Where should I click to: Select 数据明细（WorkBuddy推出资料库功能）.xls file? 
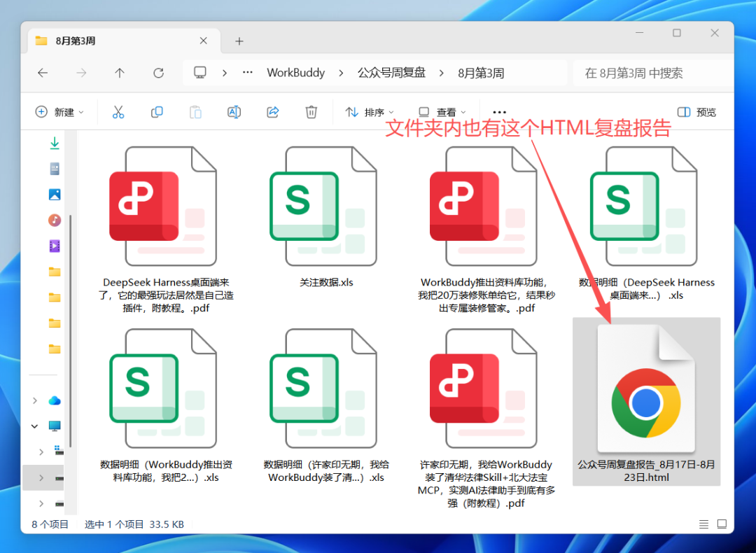pos(167,406)
